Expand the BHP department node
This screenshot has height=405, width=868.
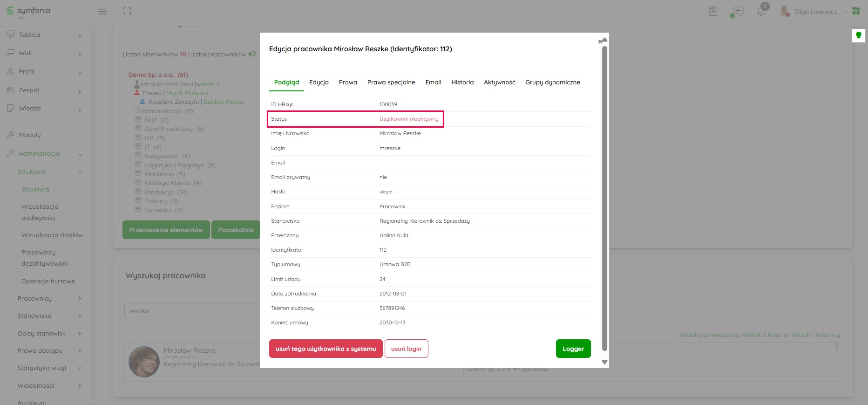coord(138,119)
